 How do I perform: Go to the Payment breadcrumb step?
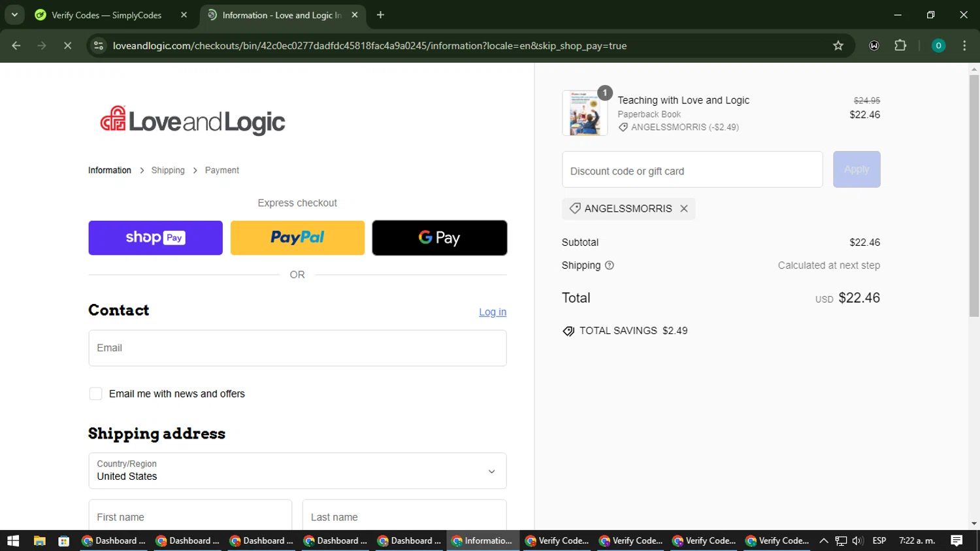coord(222,170)
